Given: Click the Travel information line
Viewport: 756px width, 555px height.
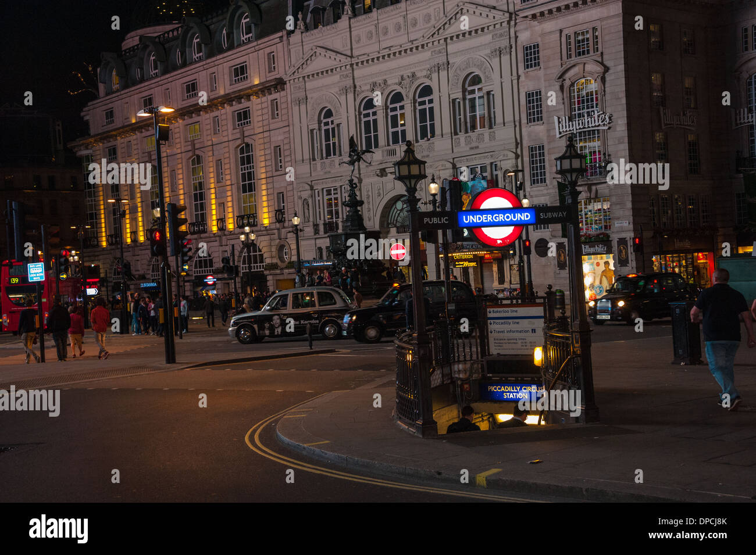Looking at the screenshot, I should tap(511, 331).
